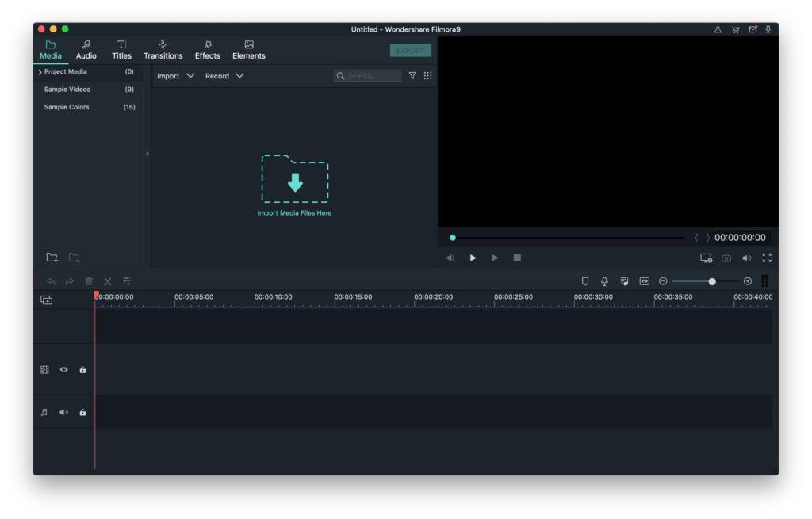Click the add track icon on timeline
This screenshot has width=812, height=519.
pyautogui.click(x=47, y=300)
